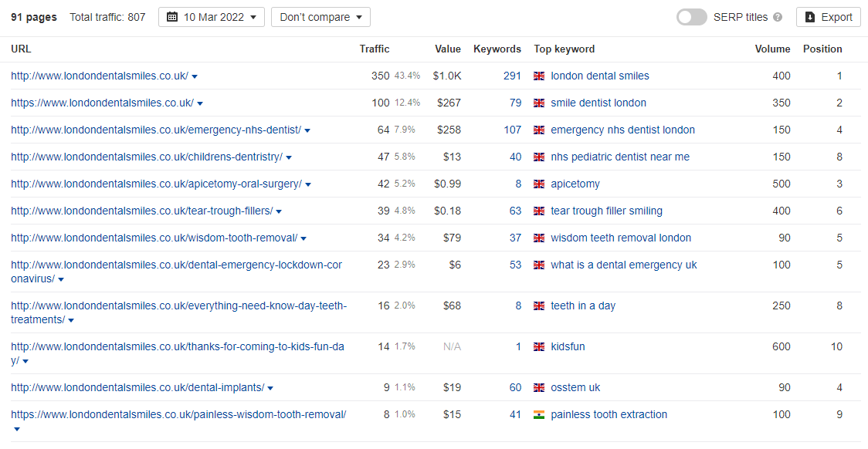Click the 'kidsfun' top keyword

coord(568,347)
